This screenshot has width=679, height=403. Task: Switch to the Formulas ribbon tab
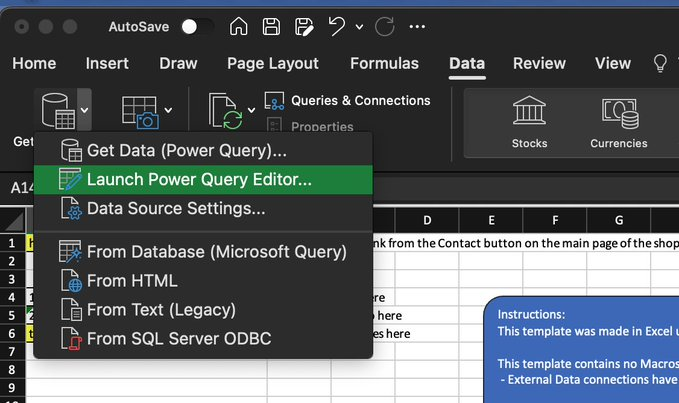click(x=384, y=64)
